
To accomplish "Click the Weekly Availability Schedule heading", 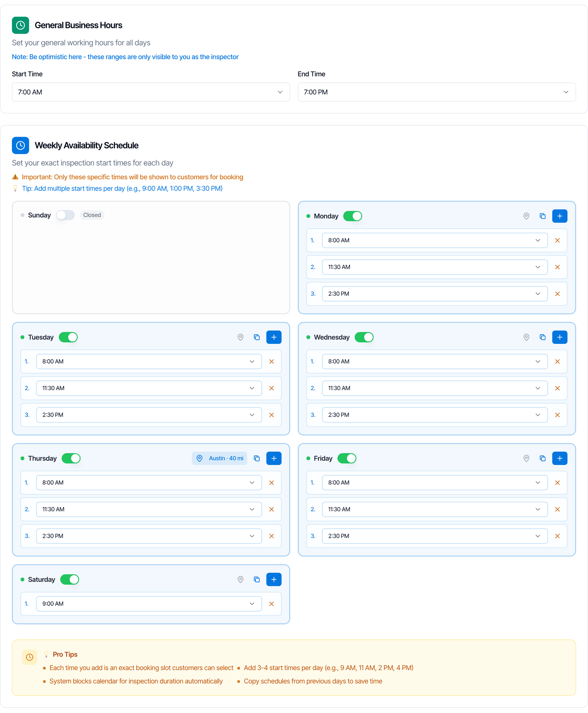I will pos(87,145).
